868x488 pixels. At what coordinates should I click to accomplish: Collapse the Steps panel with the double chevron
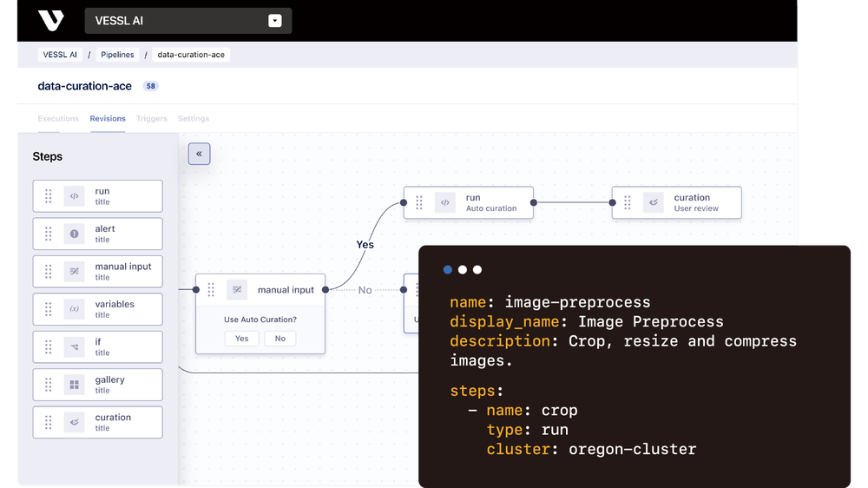tap(200, 154)
